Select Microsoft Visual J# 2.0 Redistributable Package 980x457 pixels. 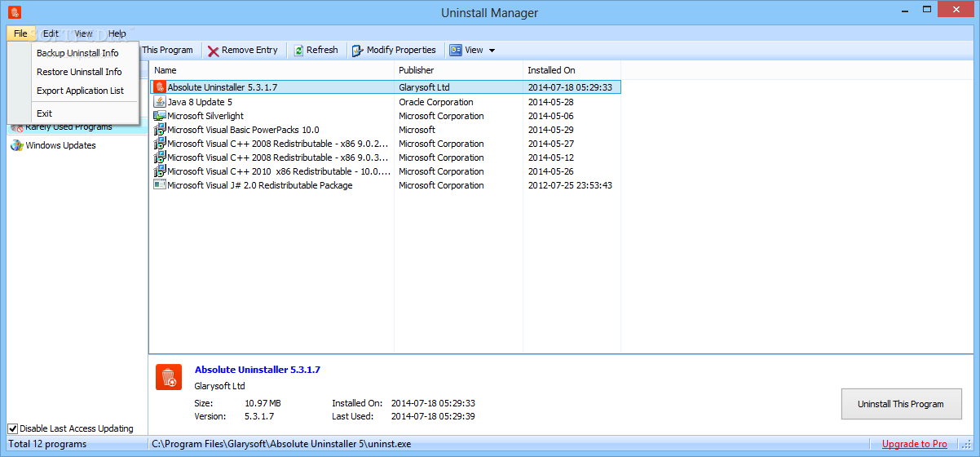[386, 185]
